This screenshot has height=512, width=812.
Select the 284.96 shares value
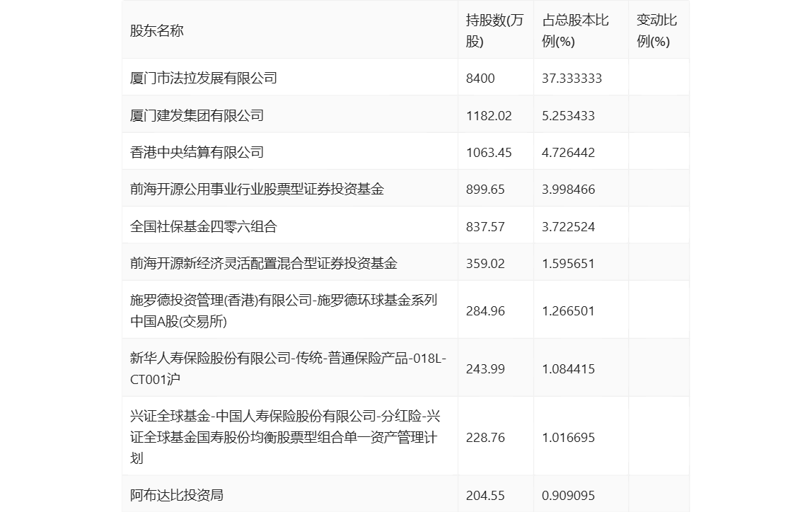click(x=485, y=310)
